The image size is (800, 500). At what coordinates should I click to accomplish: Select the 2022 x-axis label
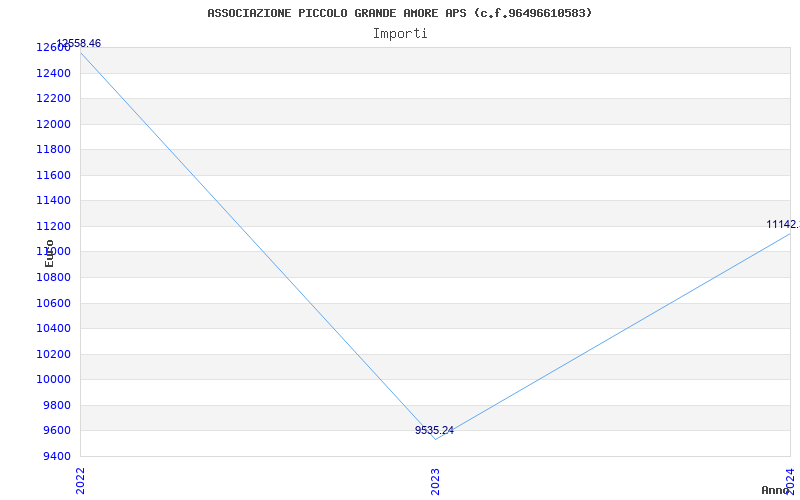click(x=80, y=481)
